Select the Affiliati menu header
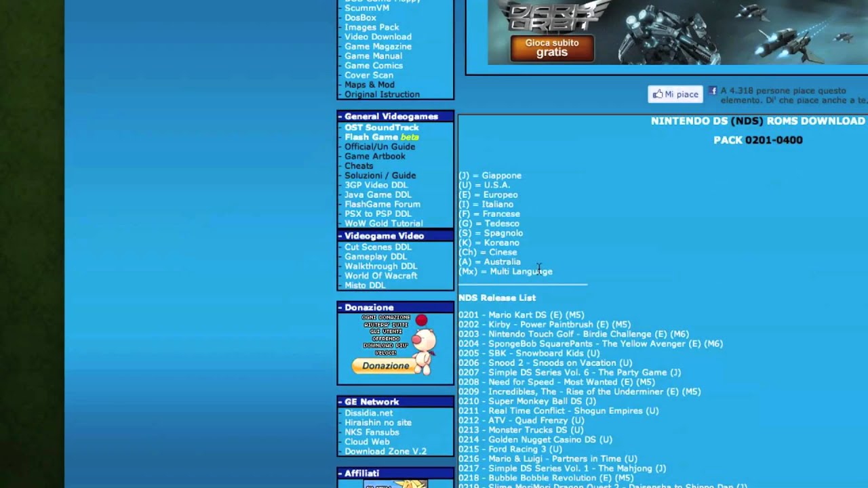The width and height of the screenshot is (868, 488). click(x=395, y=473)
